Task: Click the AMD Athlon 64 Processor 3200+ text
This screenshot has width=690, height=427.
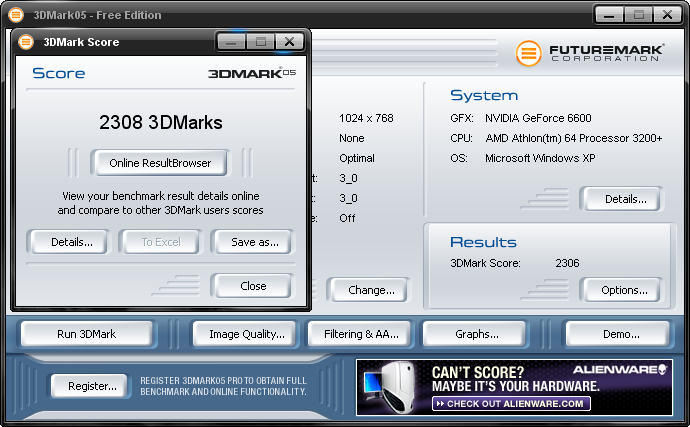Action: [x=573, y=138]
